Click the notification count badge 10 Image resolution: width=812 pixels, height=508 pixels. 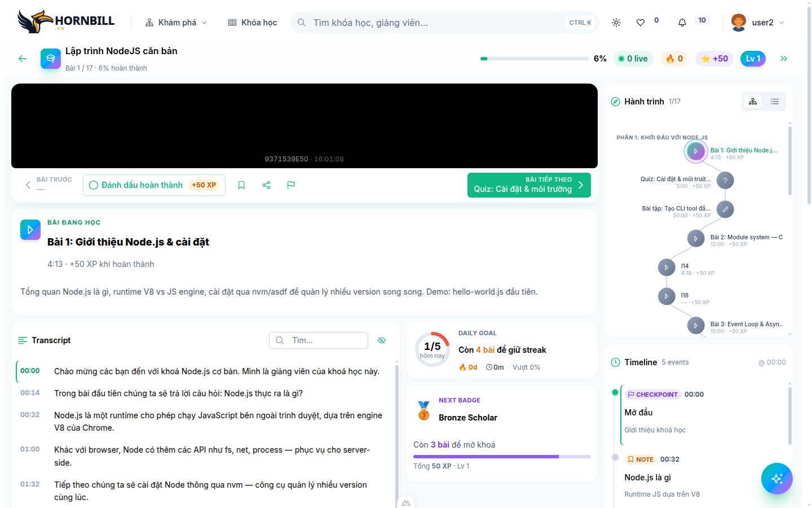[702, 20]
